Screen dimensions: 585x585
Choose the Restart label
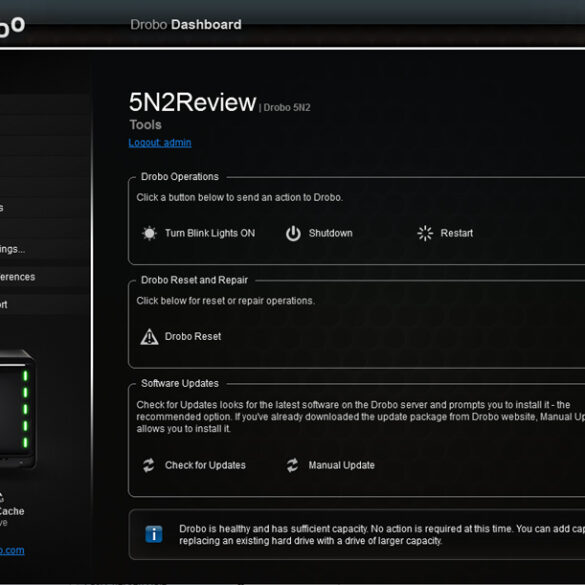coord(456,233)
